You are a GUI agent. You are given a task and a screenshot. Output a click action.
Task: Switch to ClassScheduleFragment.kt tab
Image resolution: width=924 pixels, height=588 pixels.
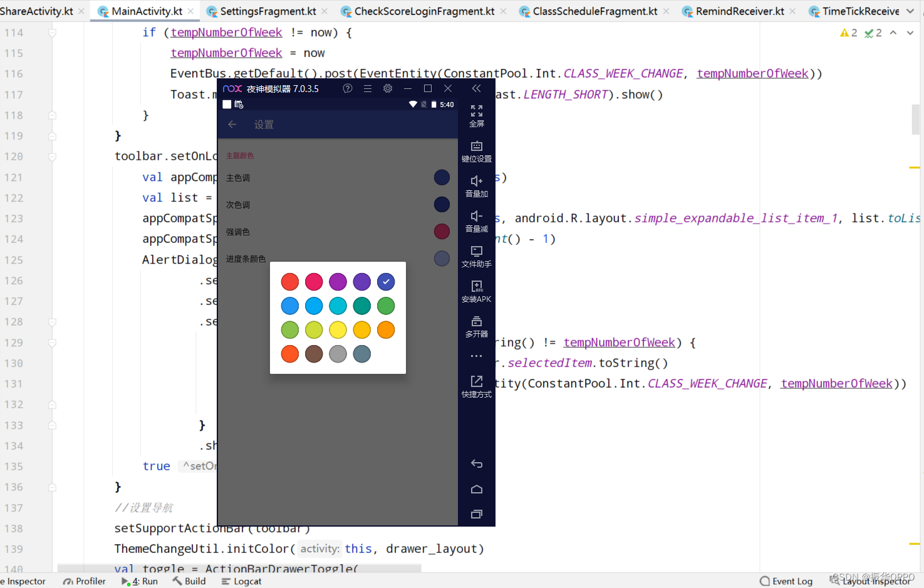point(595,11)
